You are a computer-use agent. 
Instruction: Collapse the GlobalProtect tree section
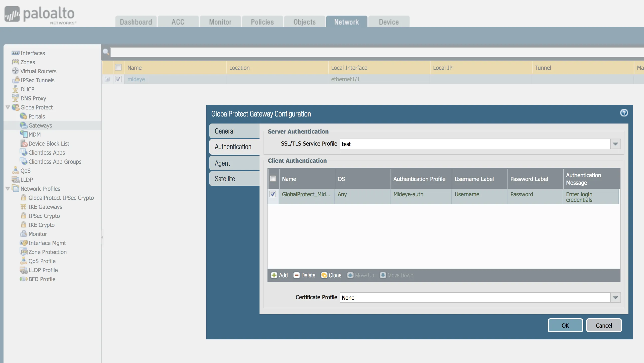tap(8, 107)
